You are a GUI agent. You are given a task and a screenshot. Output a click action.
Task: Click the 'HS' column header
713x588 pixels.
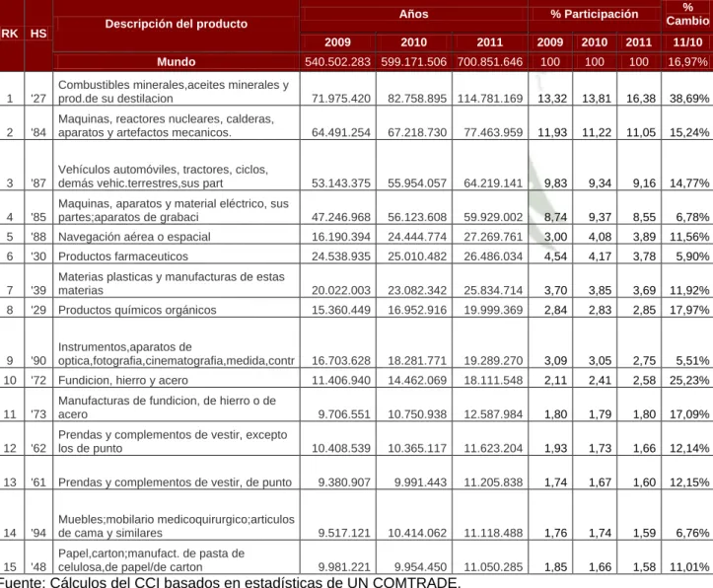[38, 34]
